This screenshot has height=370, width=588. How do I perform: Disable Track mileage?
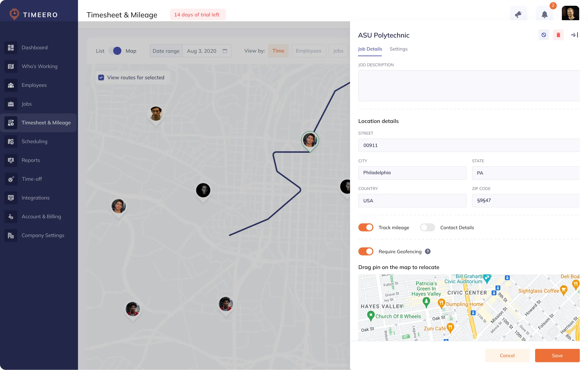click(366, 227)
